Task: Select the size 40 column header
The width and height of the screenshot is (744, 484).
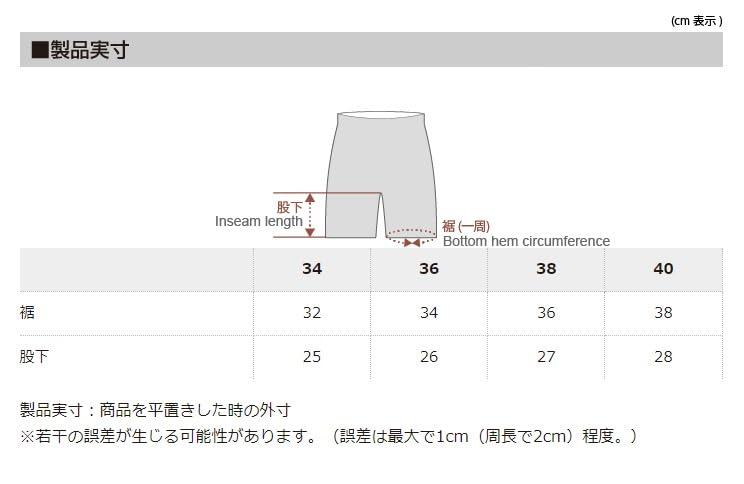Action: coord(663,269)
